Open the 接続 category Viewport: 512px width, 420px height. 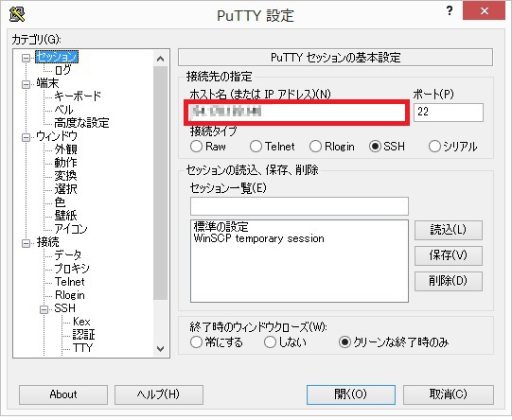(47, 242)
